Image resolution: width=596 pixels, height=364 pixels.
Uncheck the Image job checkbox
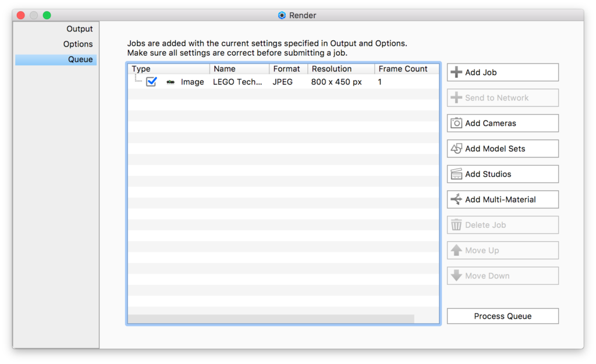151,82
